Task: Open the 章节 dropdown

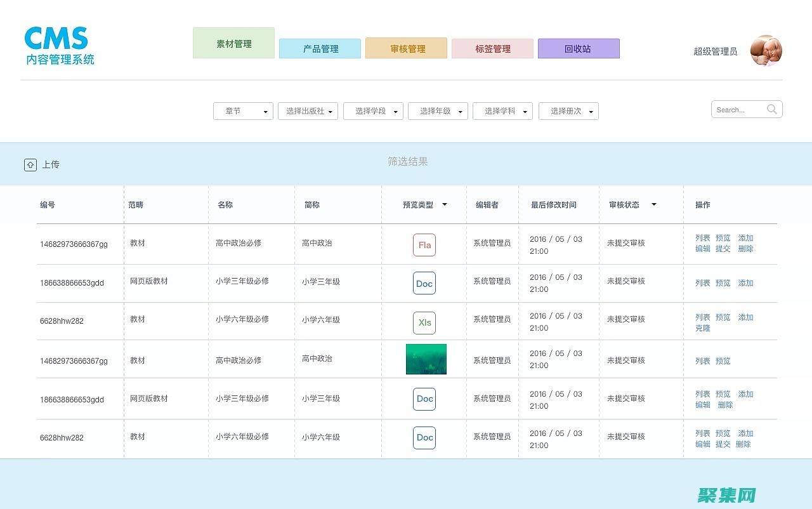Action: [243, 111]
